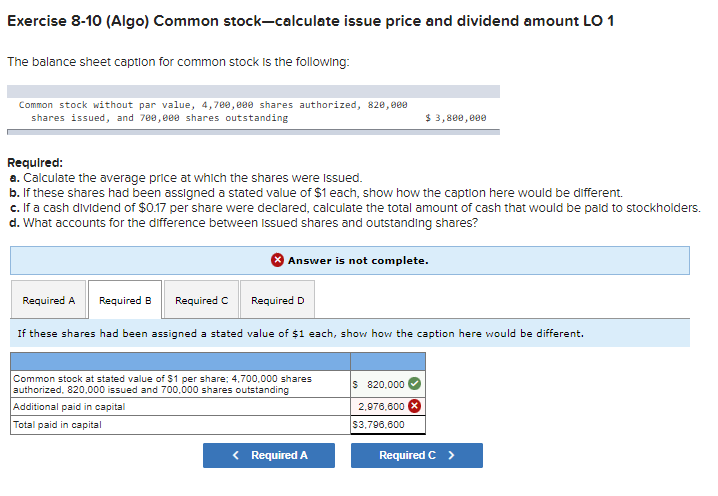
Task: Select the common stock stated value description cell
Action: pos(180,384)
